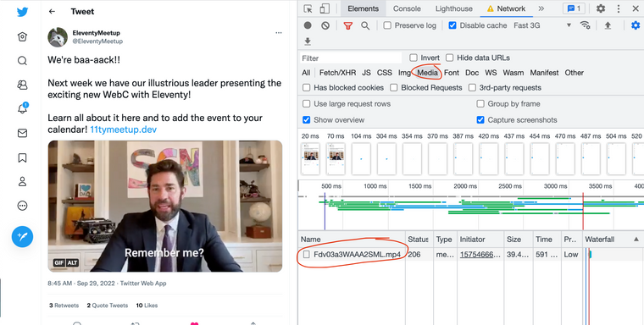Enable 3rd-party requests checkbox

point(472,87)
